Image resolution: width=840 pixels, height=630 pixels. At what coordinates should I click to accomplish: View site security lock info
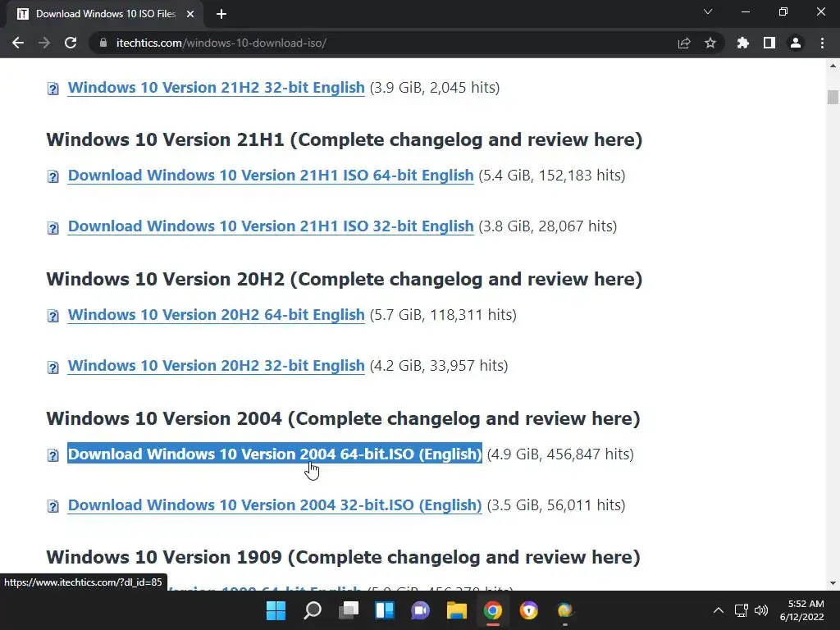103,43
